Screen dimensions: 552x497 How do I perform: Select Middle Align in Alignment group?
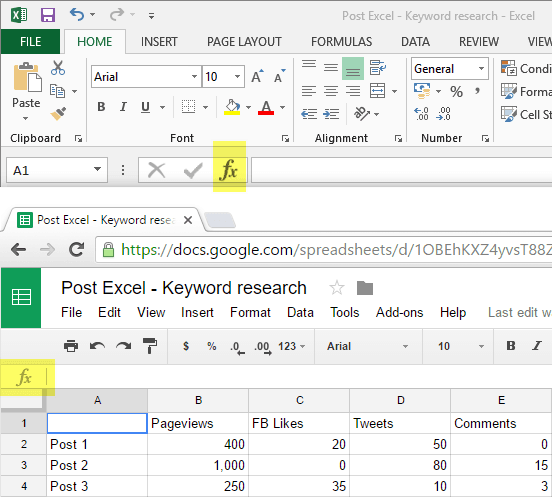click(x=331, y=67)
